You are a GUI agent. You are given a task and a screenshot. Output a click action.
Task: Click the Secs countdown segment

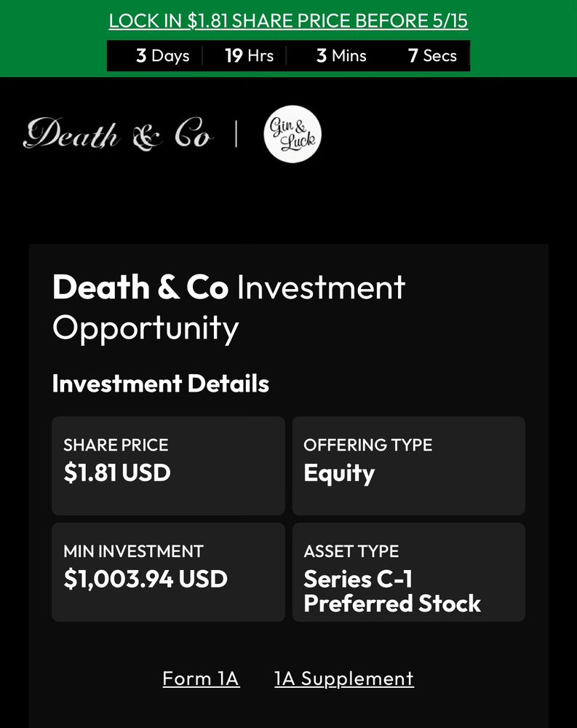[x=432, y=56]
